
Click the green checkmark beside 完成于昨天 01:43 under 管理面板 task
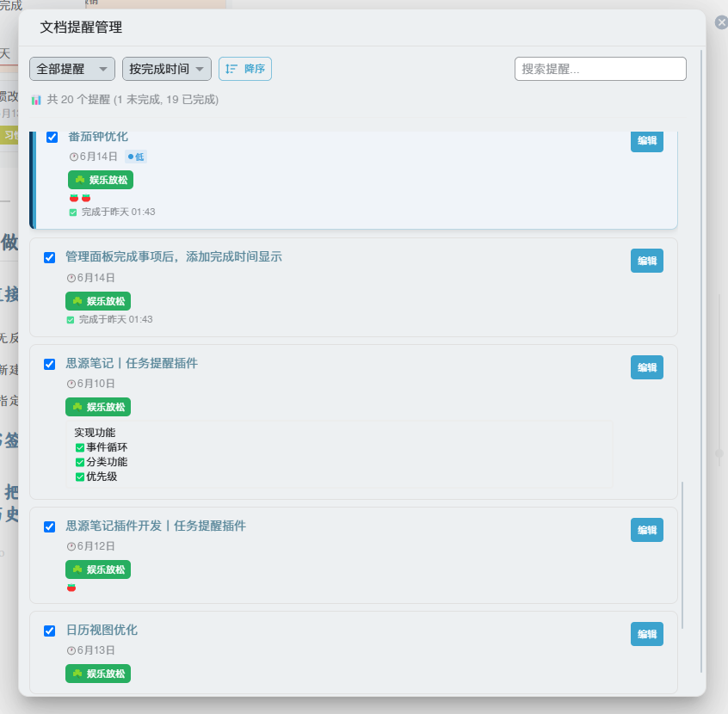[71, 319]
